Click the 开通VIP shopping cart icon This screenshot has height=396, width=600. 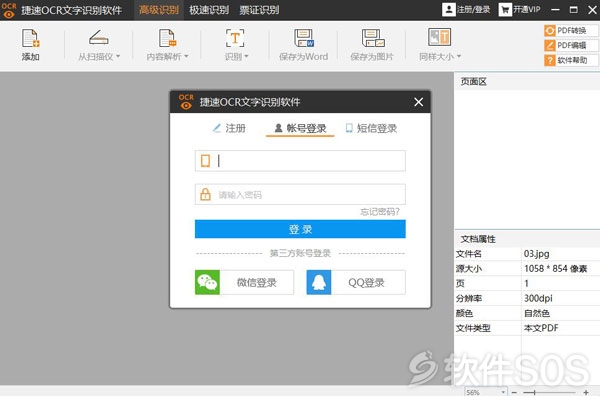pos(505,10)
